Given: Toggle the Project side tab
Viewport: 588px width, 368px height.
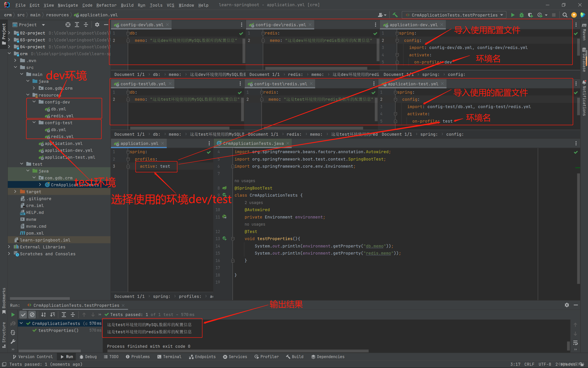Looking at the screenshot, I should (x=4, y=34).
